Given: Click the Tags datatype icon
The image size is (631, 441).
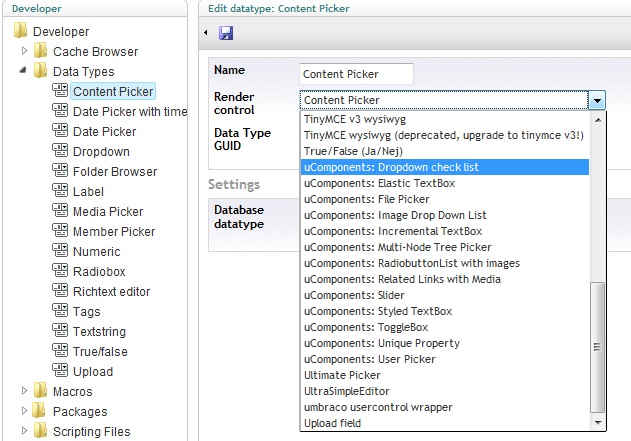Looking at the screenshot, I should pos(60,311).
